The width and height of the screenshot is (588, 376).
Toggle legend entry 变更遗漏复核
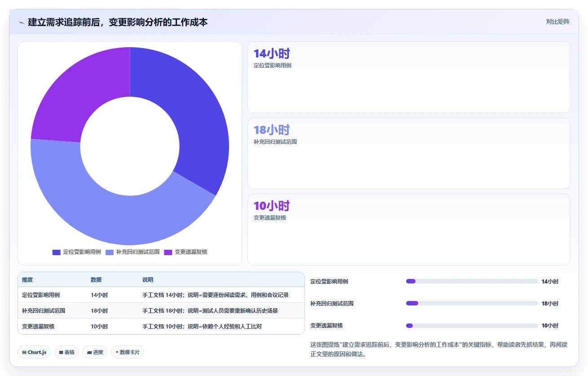click(186, 252)
